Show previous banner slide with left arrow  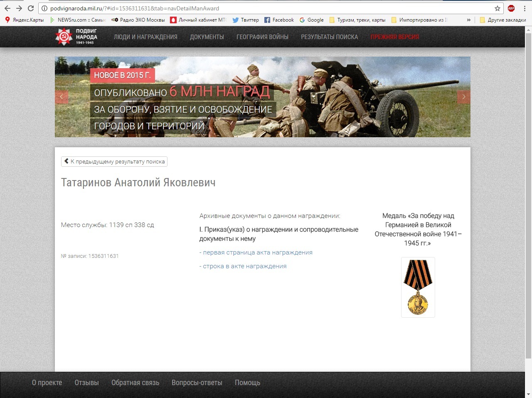(x=62, y=96)
